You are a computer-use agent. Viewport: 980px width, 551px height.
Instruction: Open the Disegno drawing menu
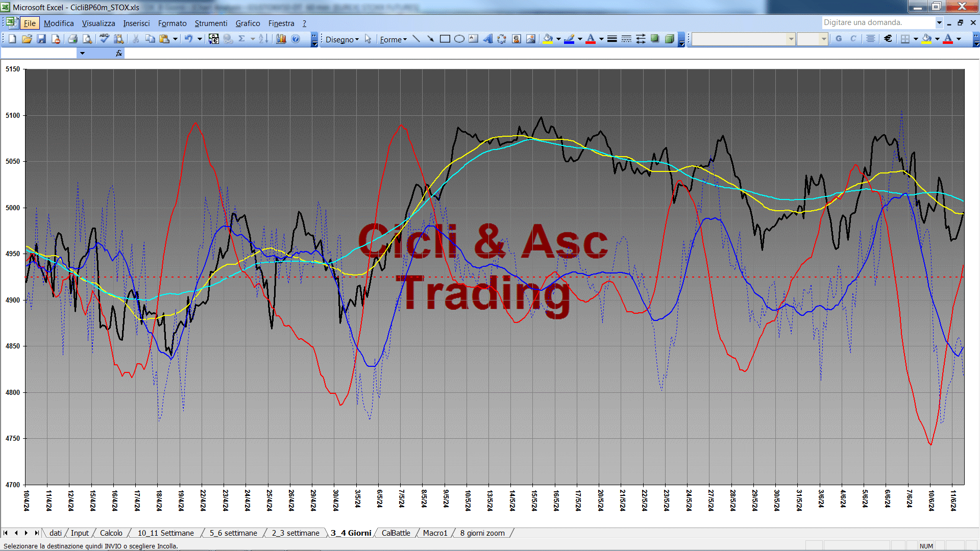click(x=342, y=39)
